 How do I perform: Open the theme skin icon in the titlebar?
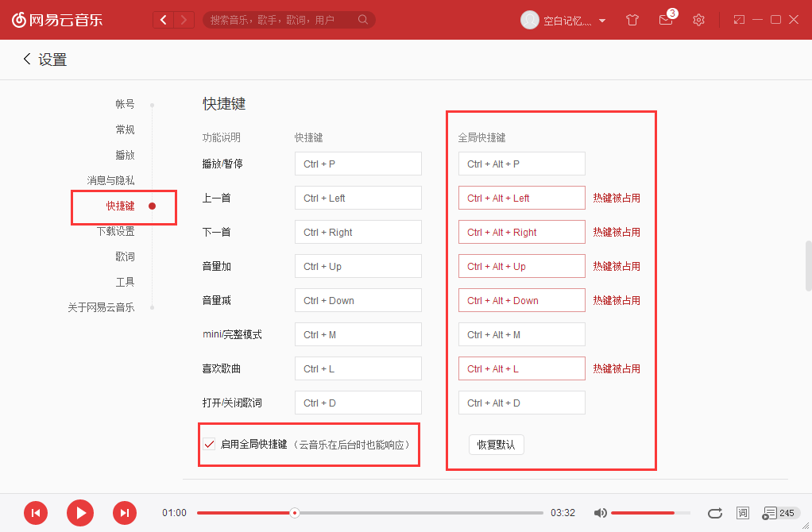[x=632, y=20]
